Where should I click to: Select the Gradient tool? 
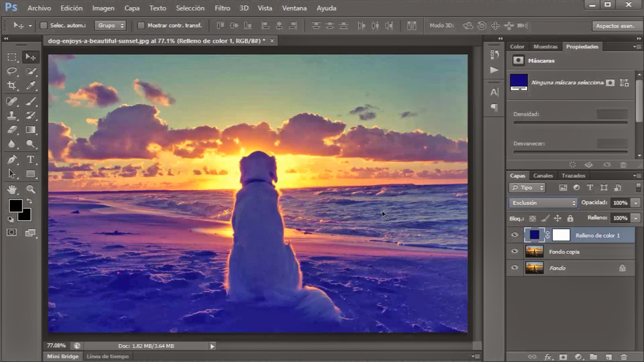31,130
